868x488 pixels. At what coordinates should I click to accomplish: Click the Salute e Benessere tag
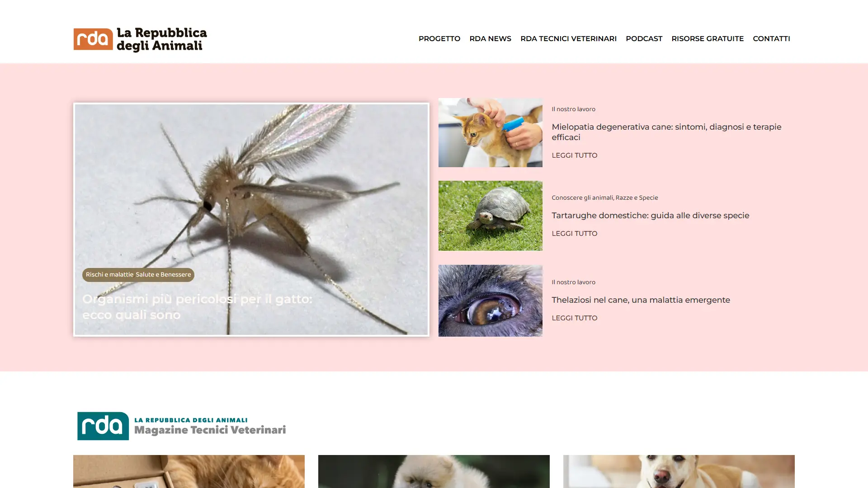pos(163,275)
